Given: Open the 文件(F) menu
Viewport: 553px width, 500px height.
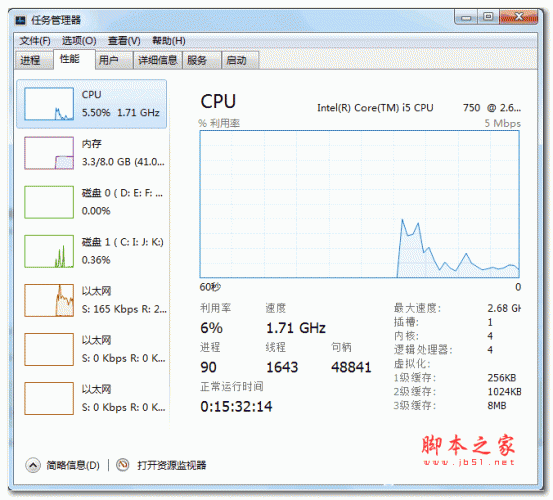Looking at the screenshot, I should click(35, 41).
